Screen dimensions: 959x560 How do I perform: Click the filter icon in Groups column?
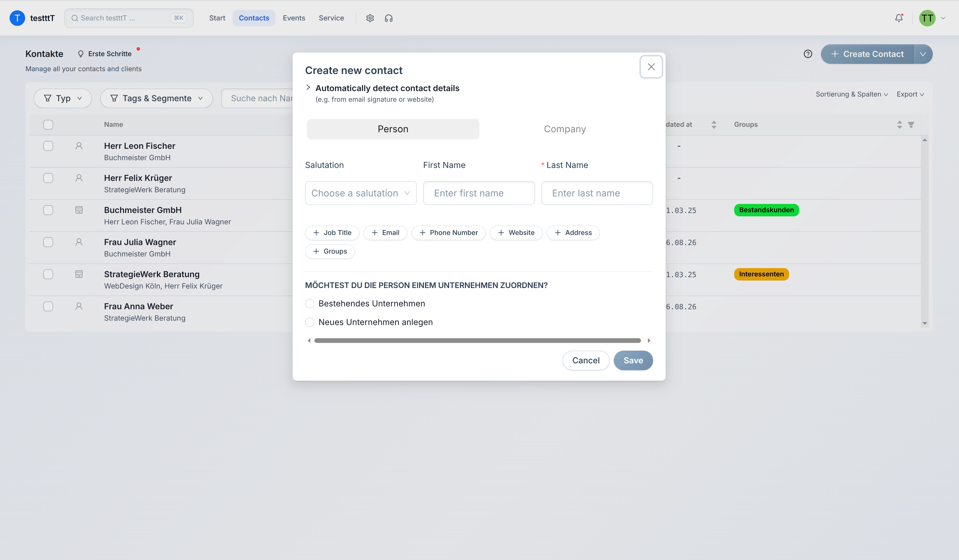click(x=911, y=124)
